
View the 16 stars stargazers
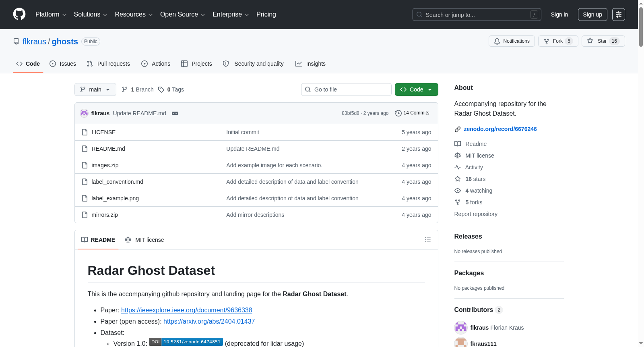[470, 179]
